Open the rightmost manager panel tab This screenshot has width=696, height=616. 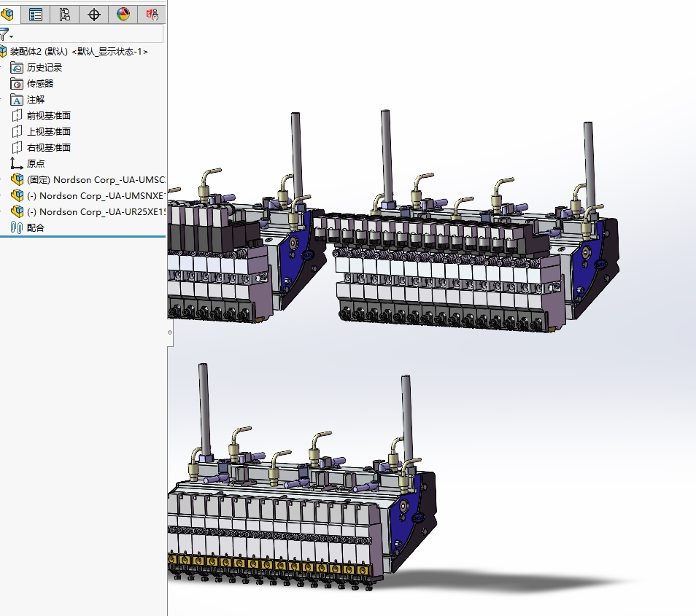[152, 14]
